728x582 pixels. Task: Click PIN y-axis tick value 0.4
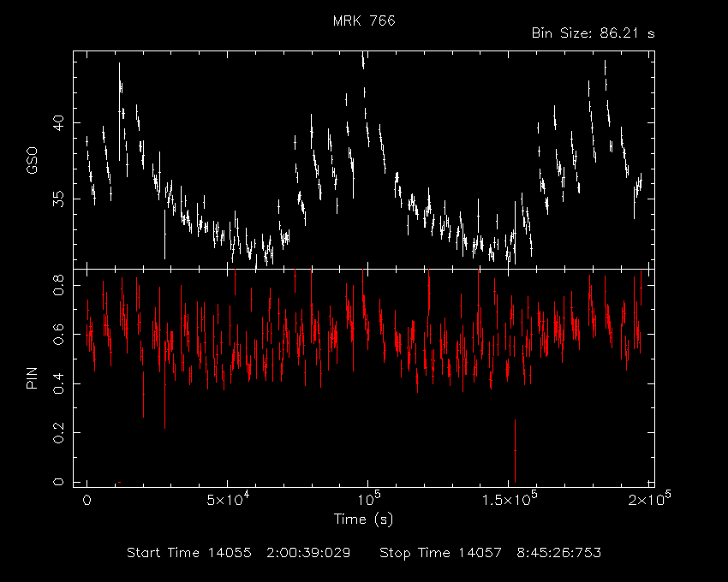point(58,383)
